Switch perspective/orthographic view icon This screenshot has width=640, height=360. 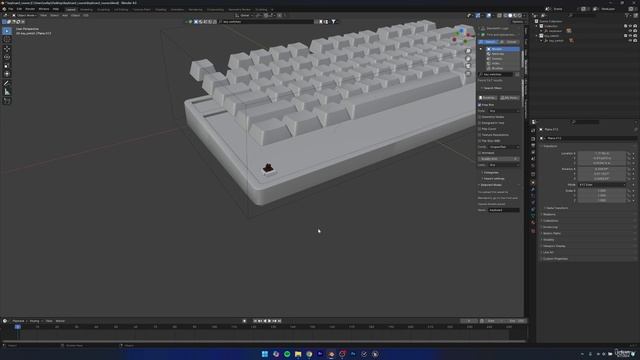click(x=468, y=74)
